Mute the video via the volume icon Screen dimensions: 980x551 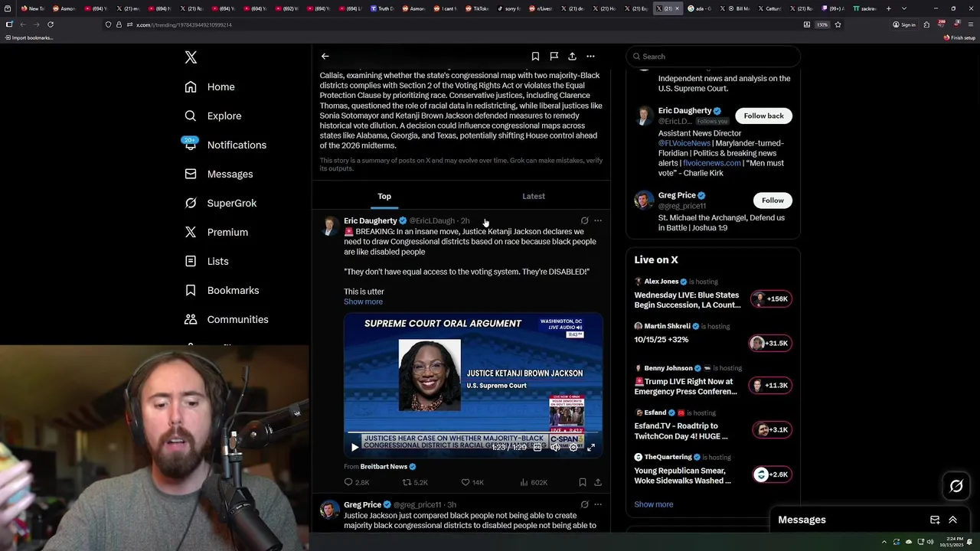click(555, 447)
